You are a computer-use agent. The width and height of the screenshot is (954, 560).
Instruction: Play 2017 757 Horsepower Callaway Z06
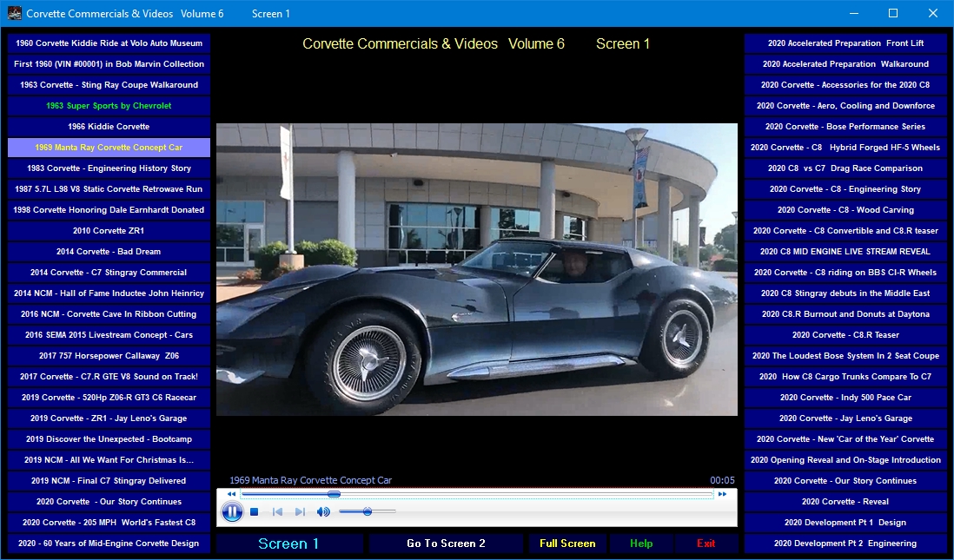[x=109, y=356]
